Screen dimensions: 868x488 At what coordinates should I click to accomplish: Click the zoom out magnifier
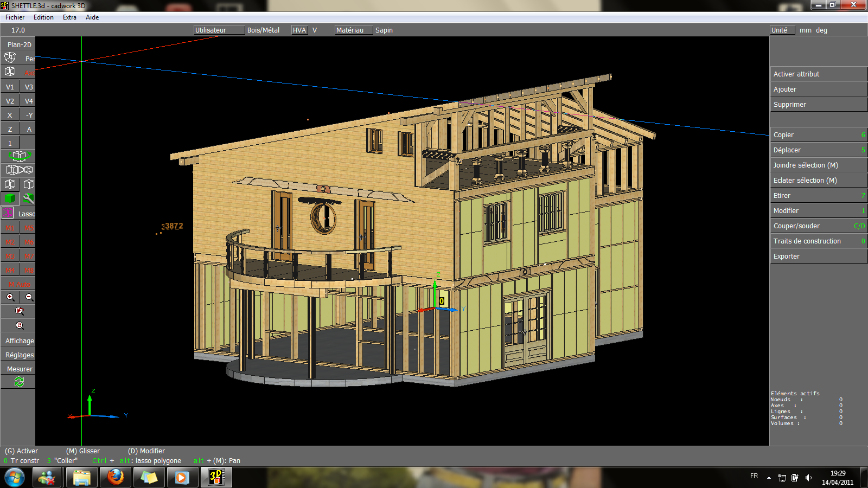point(29,297)
